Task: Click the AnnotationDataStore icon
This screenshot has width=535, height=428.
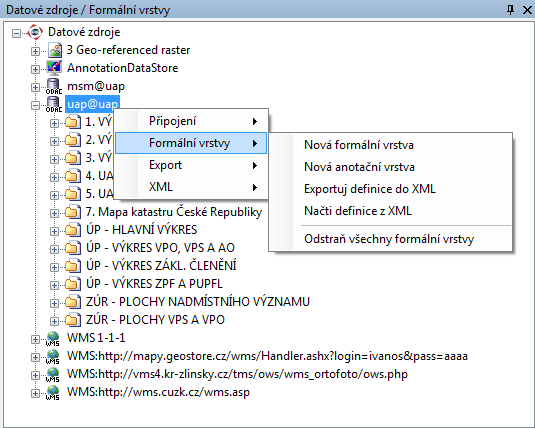Action: pyautogui.click(x=54, y=68)
